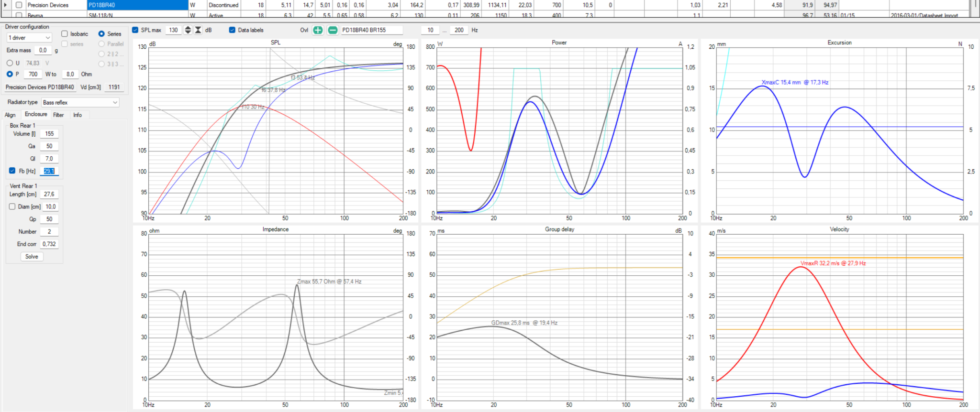This screenshot has height=412, width=980.
Task: Click the f10 30 Hz data label
Action: tap(253, 107)
